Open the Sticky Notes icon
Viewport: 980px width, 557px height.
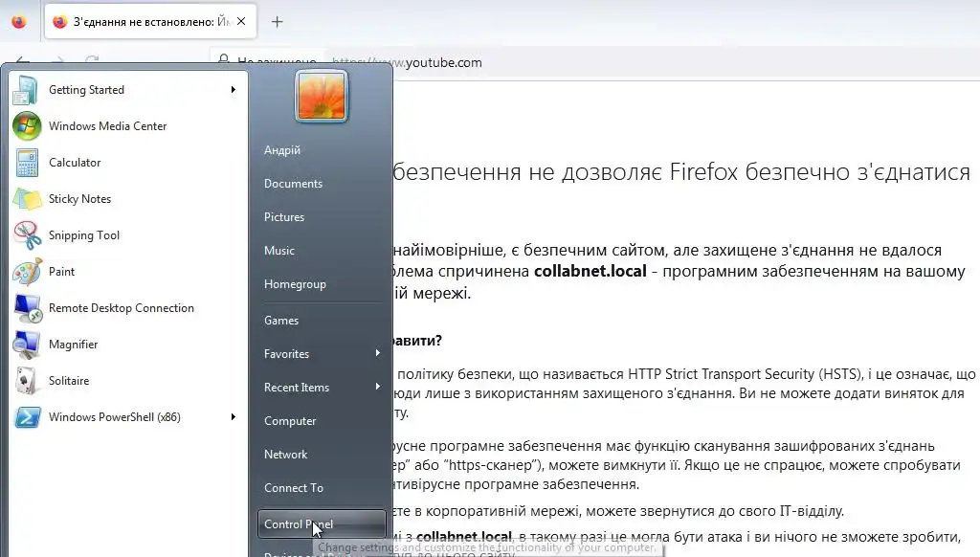(27, 199)
